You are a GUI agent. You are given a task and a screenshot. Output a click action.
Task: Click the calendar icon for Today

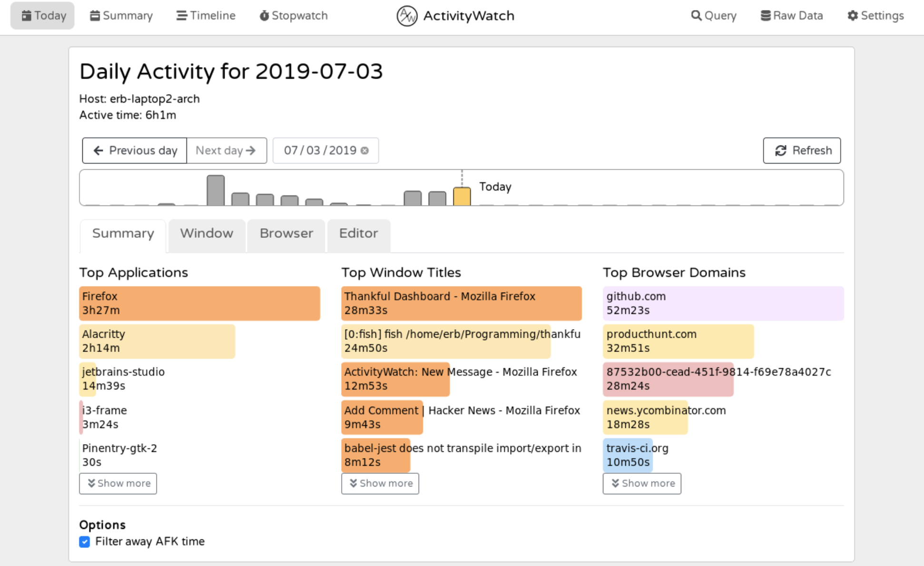[27, 16]
